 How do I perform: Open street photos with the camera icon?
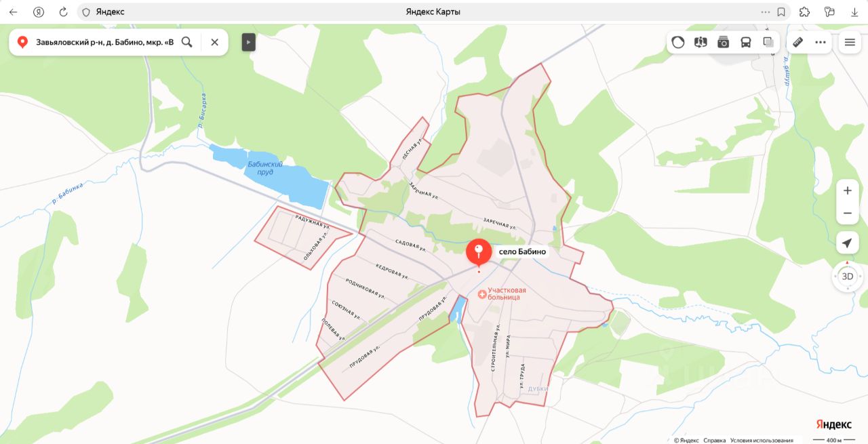[x=723, y=42]
